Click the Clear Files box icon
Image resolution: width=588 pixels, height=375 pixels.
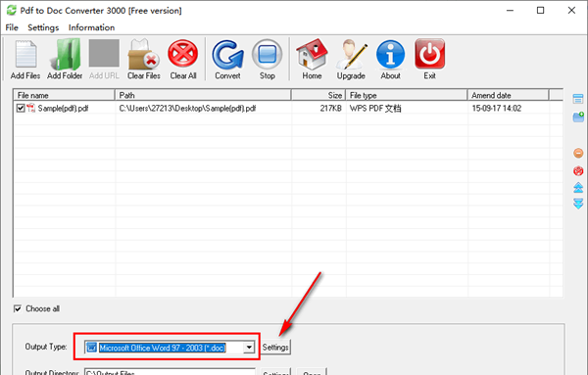[x=144, y=55]
